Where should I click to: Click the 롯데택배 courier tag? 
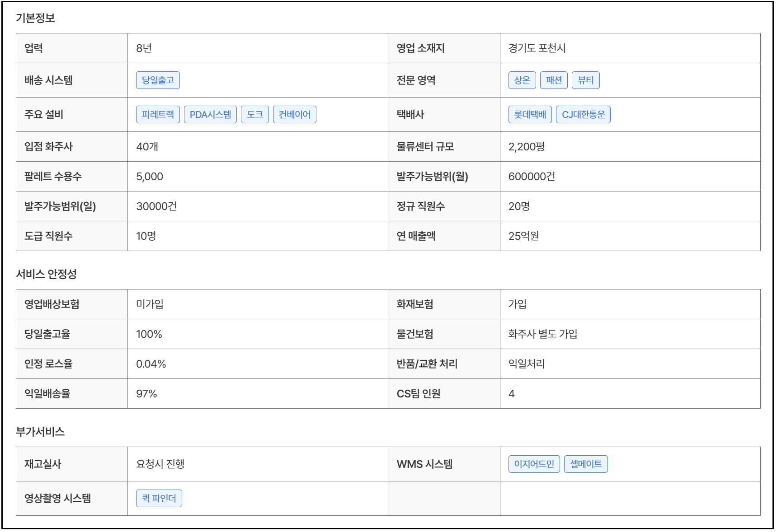coord(530,115)
